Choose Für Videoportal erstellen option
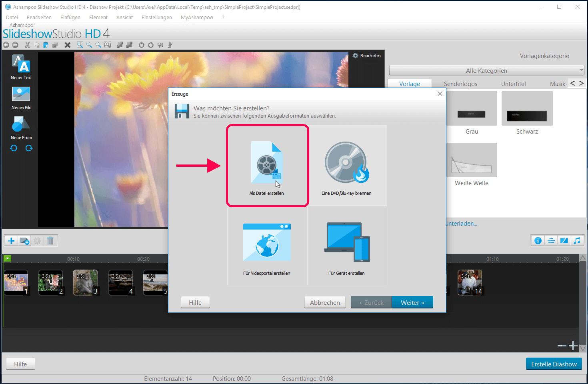 267,245
